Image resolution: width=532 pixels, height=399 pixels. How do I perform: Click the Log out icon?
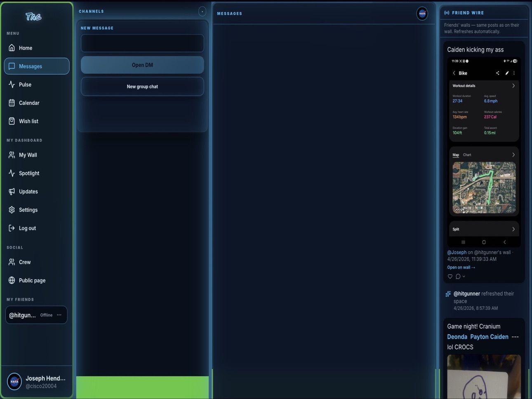[x=12, y=228]
